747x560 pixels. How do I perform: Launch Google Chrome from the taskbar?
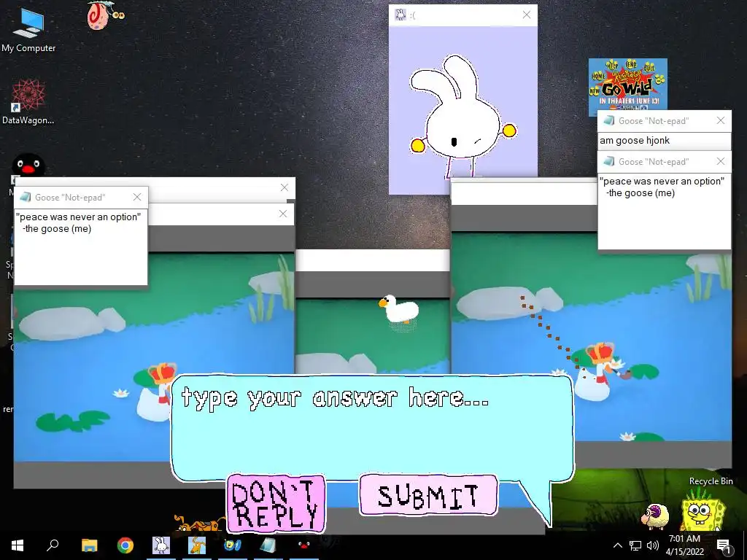(125, 545)
